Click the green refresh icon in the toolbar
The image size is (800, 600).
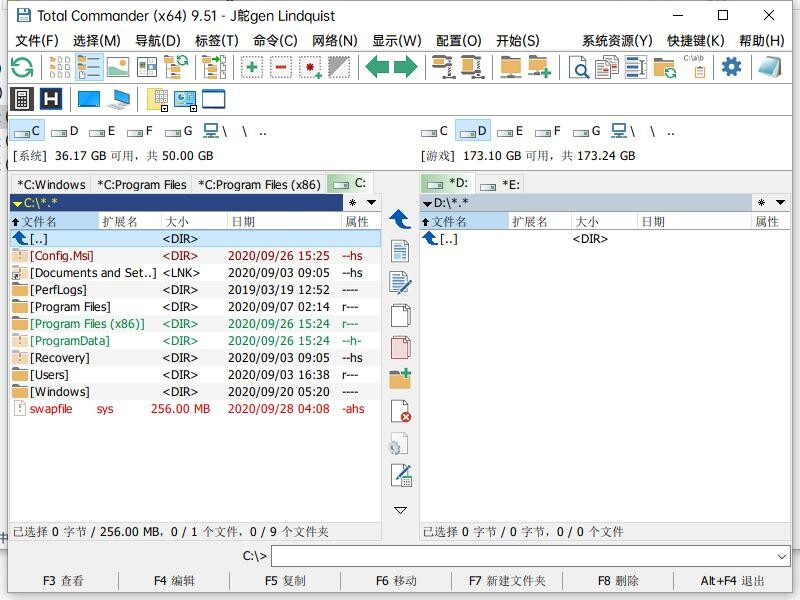22,67
